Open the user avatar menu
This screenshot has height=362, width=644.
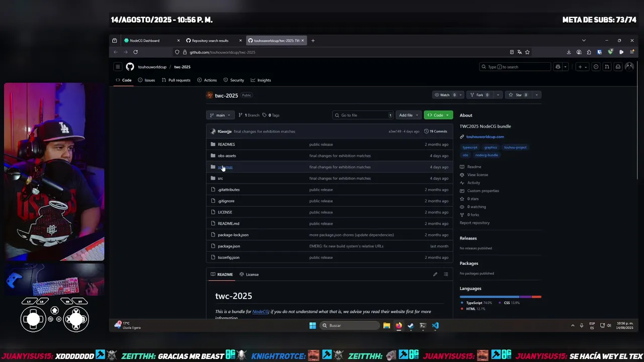tap(629, 67)
